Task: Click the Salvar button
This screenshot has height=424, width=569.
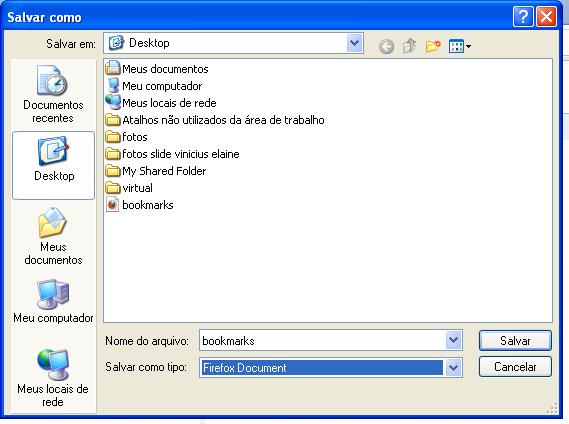Action: point(515,341)
